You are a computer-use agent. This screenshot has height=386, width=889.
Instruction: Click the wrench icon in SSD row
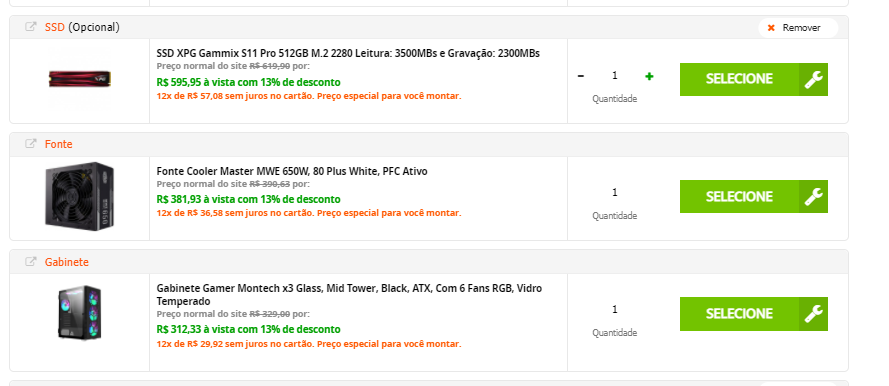tap(813, 79)
